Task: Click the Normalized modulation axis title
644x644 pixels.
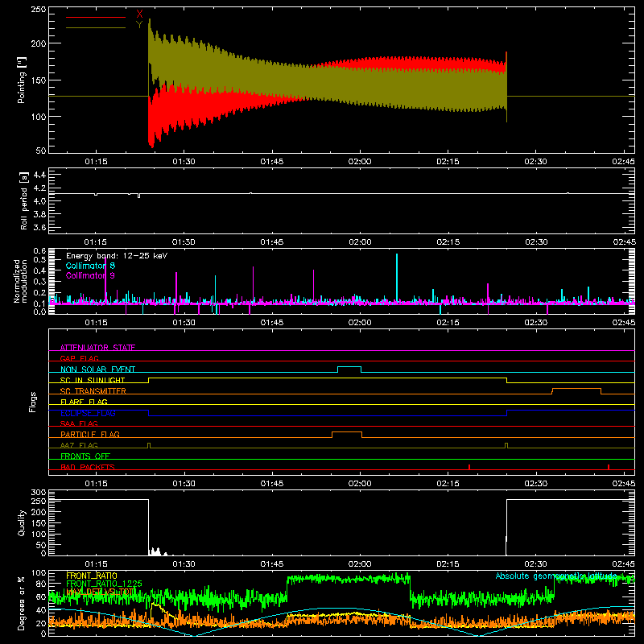Action: (x=20, y=281)
